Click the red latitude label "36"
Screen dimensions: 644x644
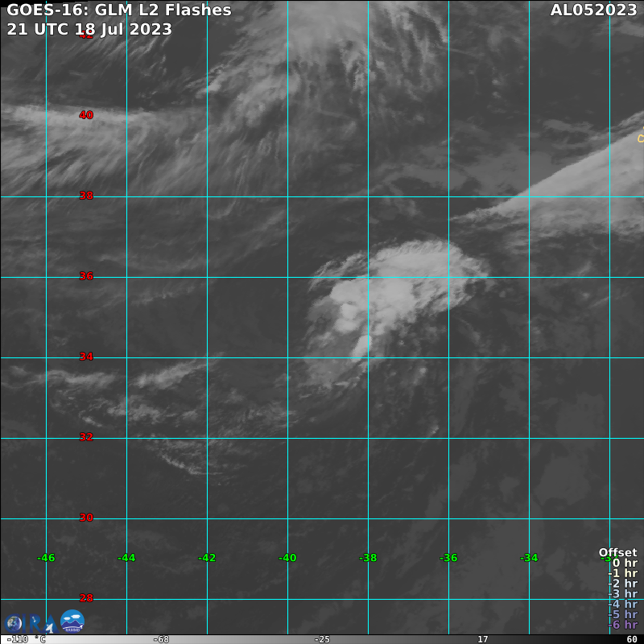coord(86,276)
